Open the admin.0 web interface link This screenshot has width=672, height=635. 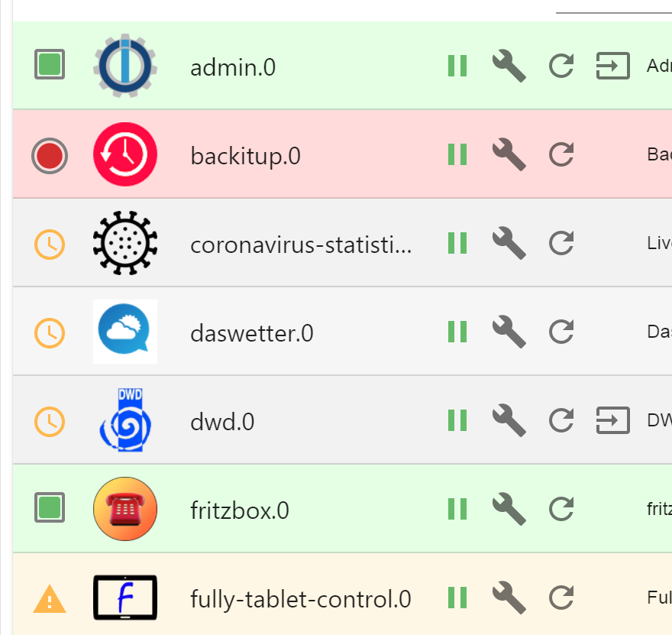tap(612, 66)
